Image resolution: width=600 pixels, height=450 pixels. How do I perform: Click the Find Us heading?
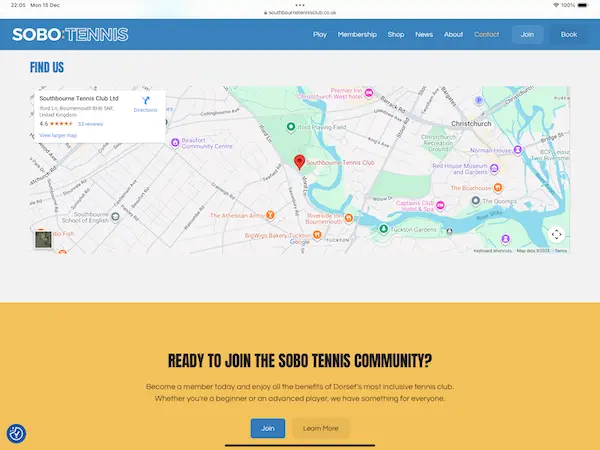coord(47,67)
